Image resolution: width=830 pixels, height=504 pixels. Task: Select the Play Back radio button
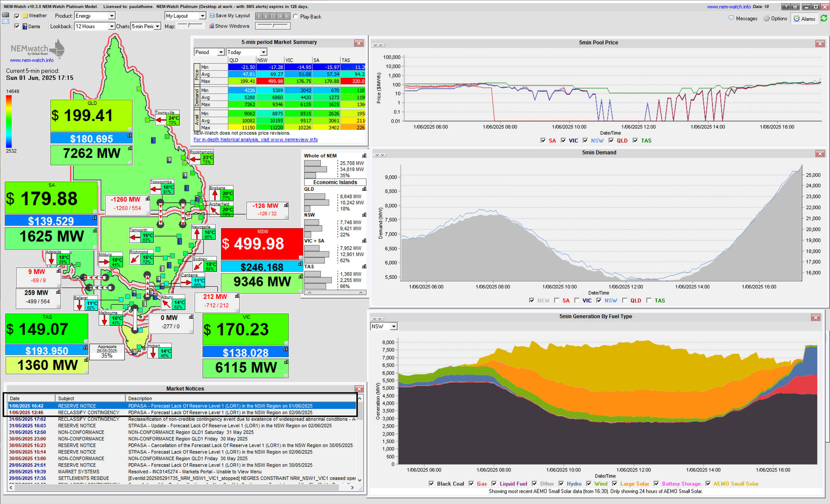click(295, 17)
